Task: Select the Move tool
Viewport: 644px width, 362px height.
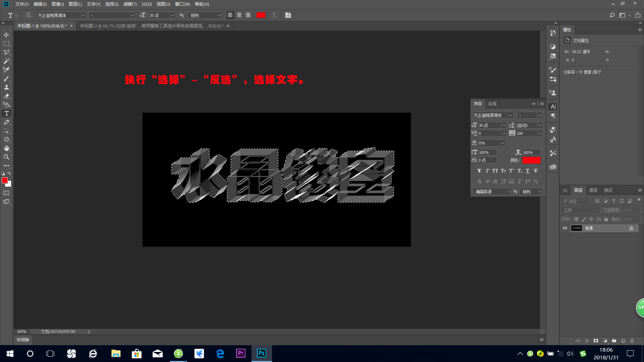Action: 6,35
